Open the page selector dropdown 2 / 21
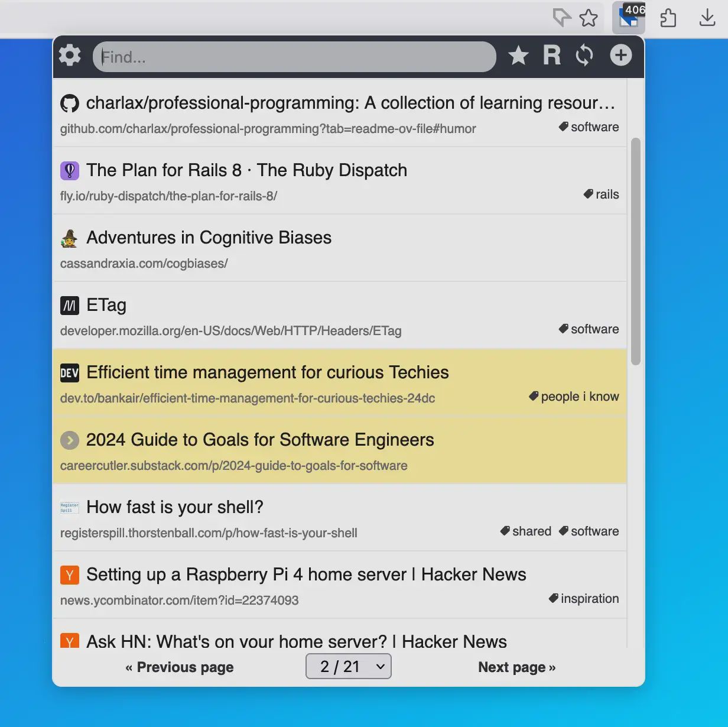 (x=349, y=667)
